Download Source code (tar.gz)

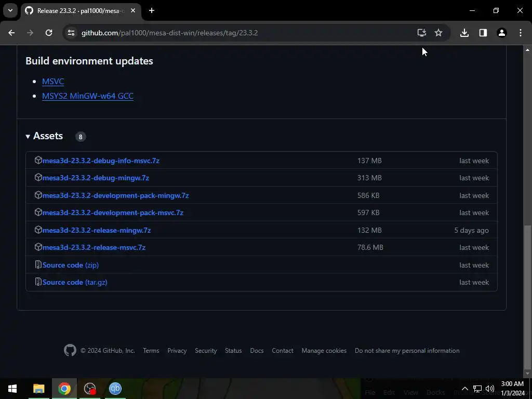(75, 282)
